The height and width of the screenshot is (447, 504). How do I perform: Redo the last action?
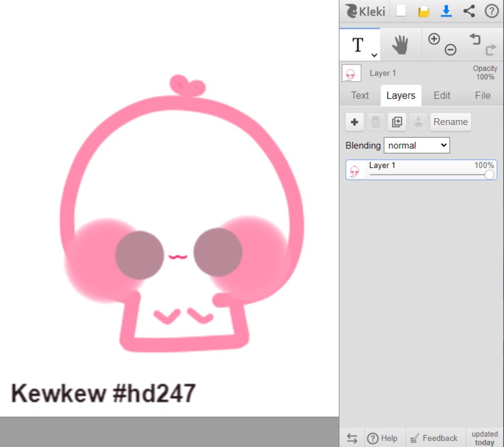coord(491,50)
